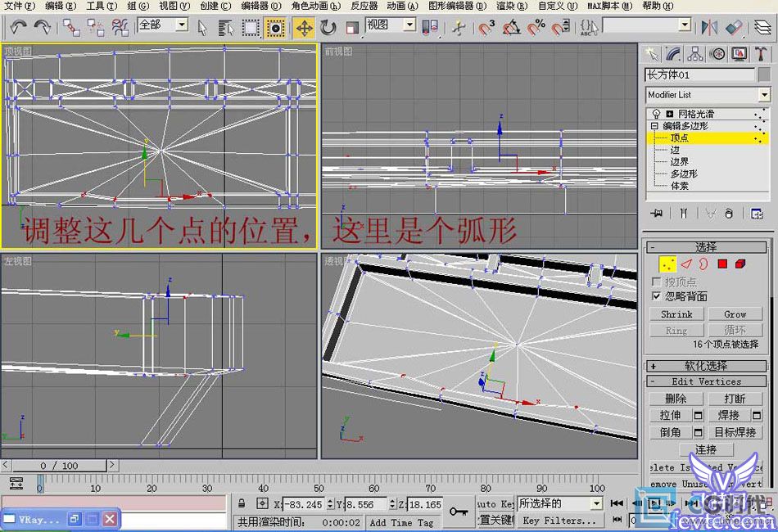Select the Bind to Space Warp tool

click(120, 27)
